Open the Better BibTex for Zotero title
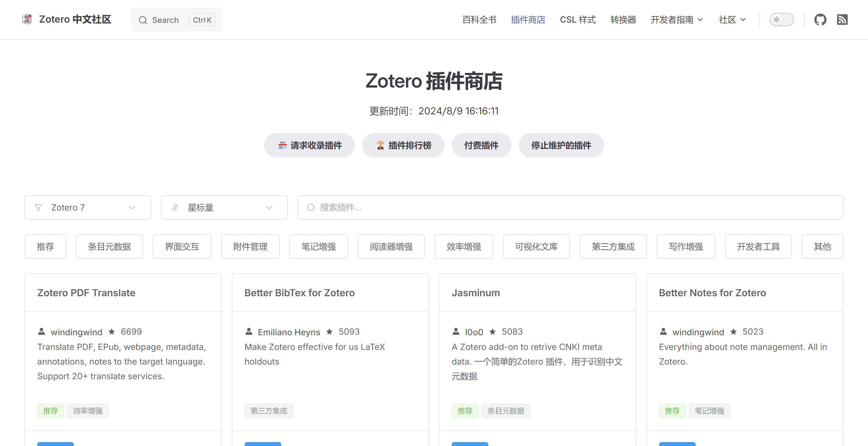 coord(299,293)
